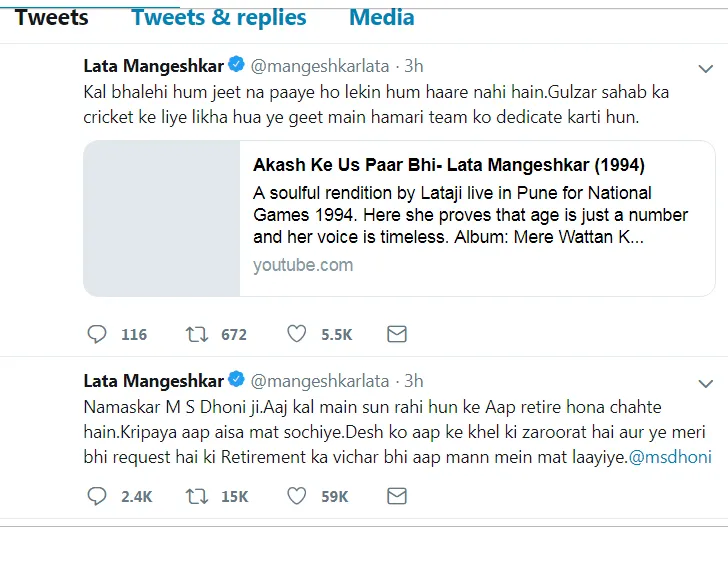The height and width of the screenshot is (568, 728).
Task: Select the Tweets tab
Action: (52, 18)
